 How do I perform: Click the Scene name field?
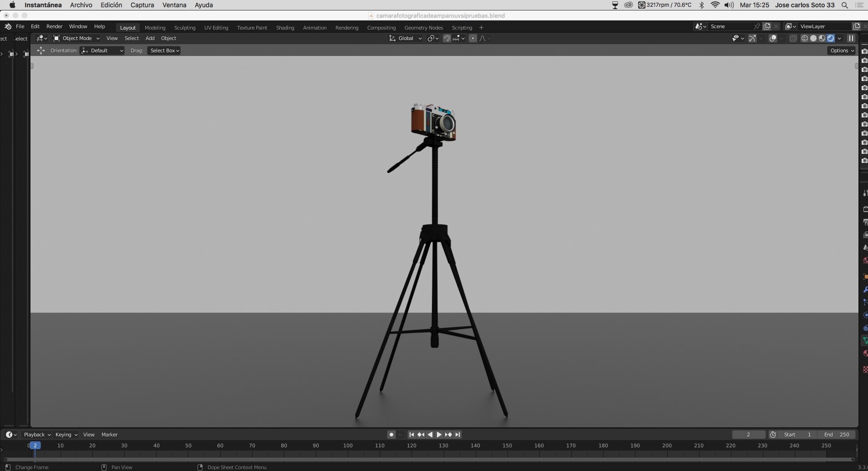(x=731, y=26)
